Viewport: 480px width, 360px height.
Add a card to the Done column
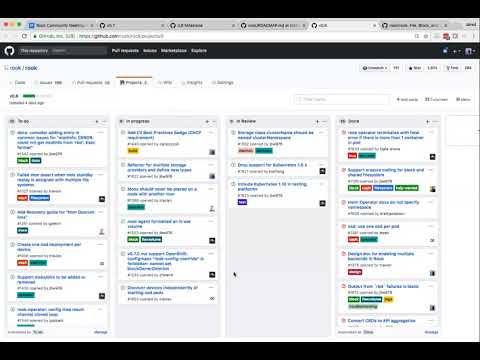427,121
